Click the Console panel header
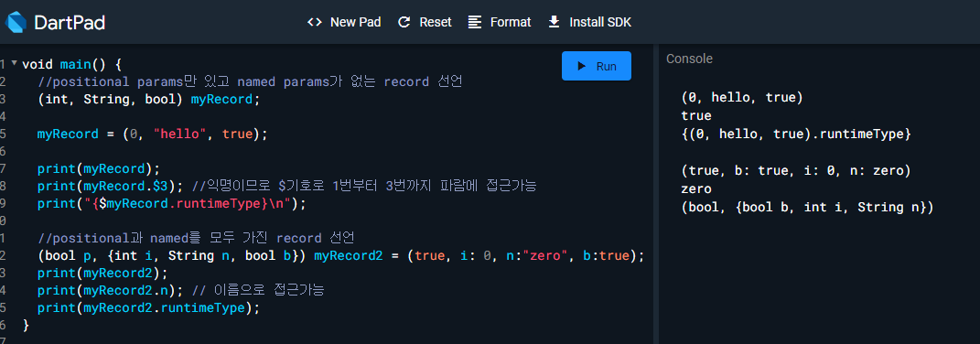This screenshot has width=980, height=344. pos(689,59)
